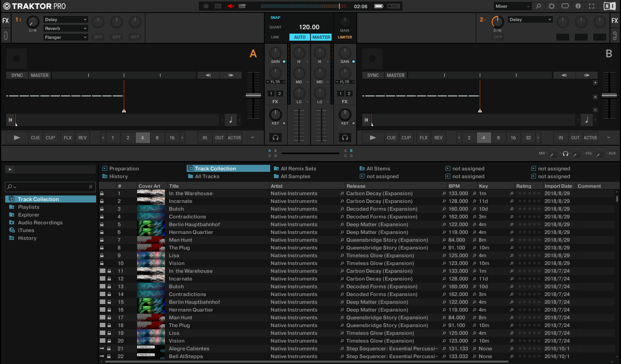The height and width of the screenshot is (364, 621).
Task: Click the headphone monitor icon on Deck A
Action: [275, 137]
